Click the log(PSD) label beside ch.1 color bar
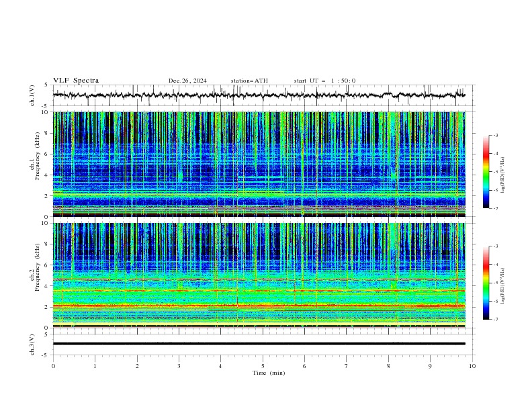Image resolution: width=532 pixels, height=411 pixels. click(502, 175)
